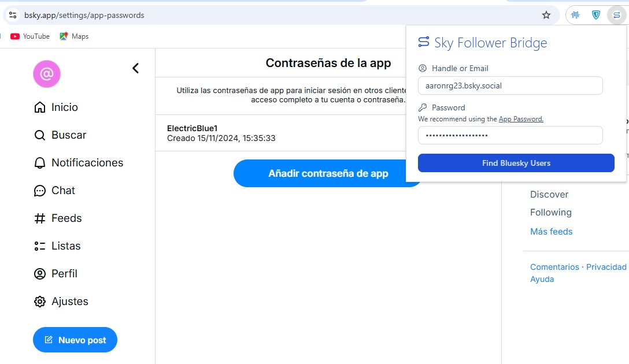Viewport: 629px width, 364px height.
Task: Select the Inicio home icon
Action: [39, 107]
